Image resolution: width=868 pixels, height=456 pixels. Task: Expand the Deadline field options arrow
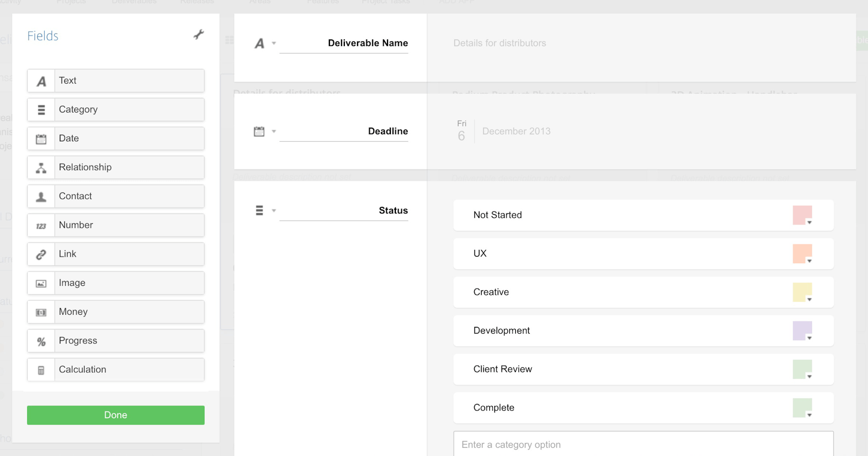click(x=273, y=131)
